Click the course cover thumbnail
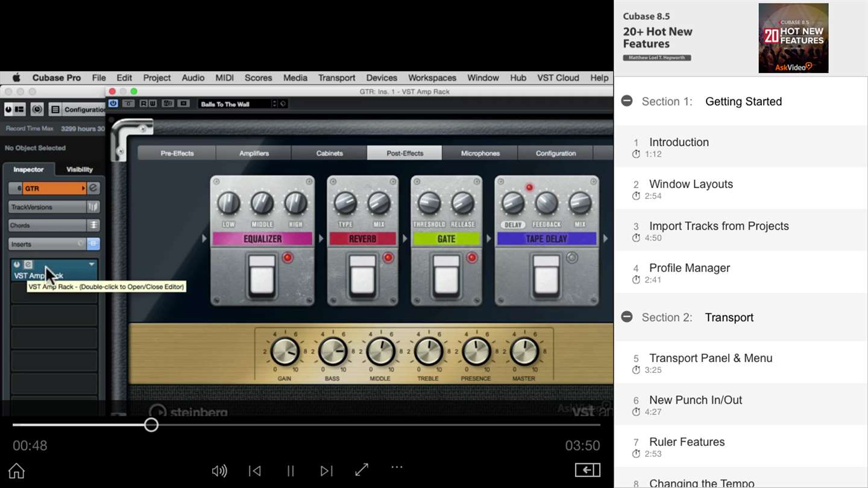The width and height of the screenshot is (868, 488). tap(793, 38)
